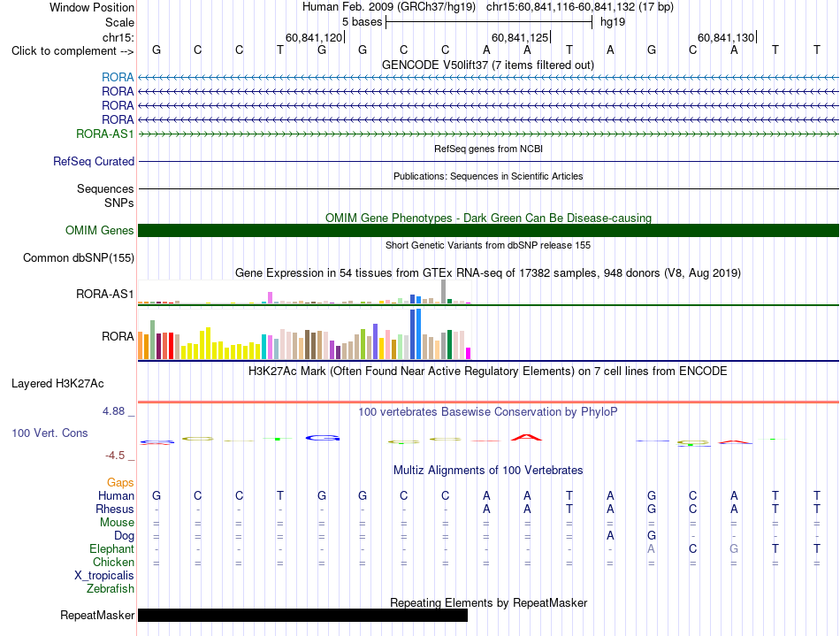This screenshot has width=840, height=636.
Task: Click the GTEx Gene Expression track title
Action: [488, 273]
